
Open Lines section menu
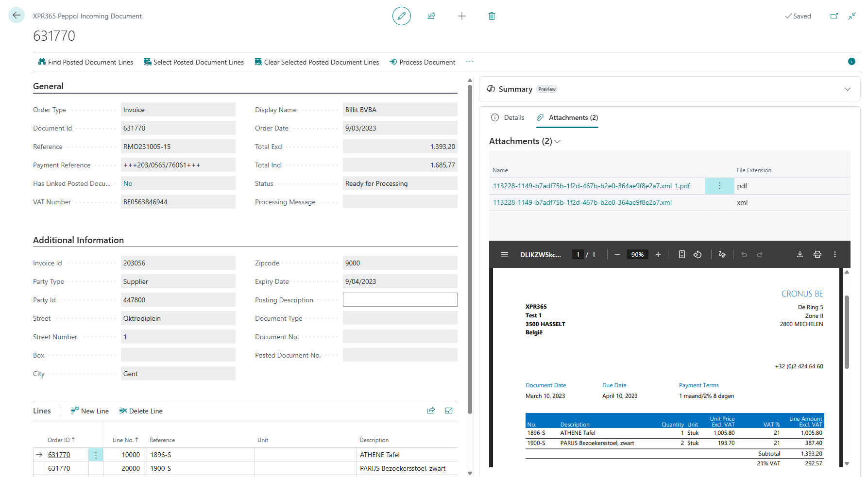[x=42, y=411]
